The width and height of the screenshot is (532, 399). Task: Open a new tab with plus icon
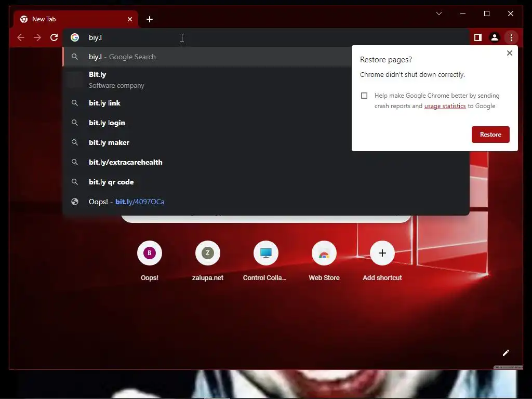pos(150,19)
